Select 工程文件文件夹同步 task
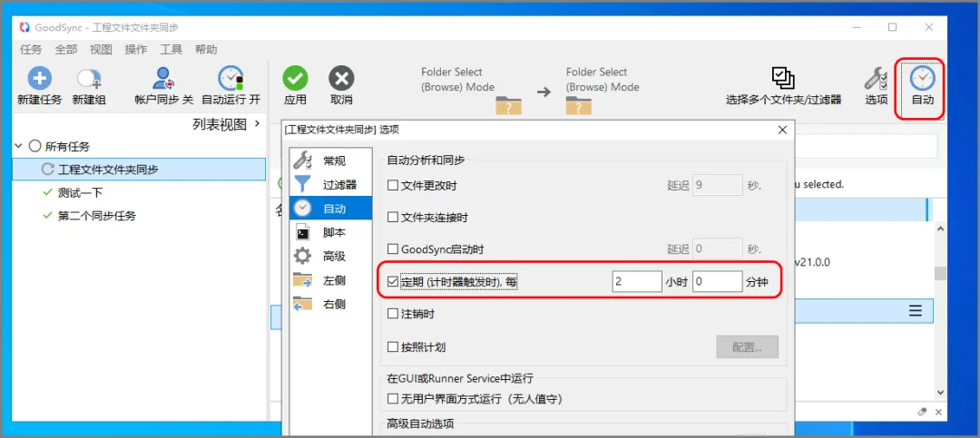Screen dimensions: 980x438 pyautogui.click(x=140, y=169)
